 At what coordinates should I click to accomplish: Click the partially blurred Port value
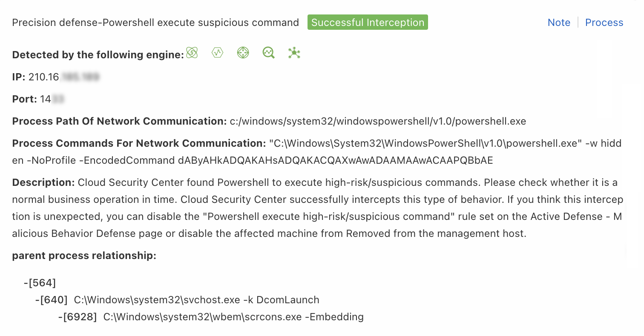[52, 99]
